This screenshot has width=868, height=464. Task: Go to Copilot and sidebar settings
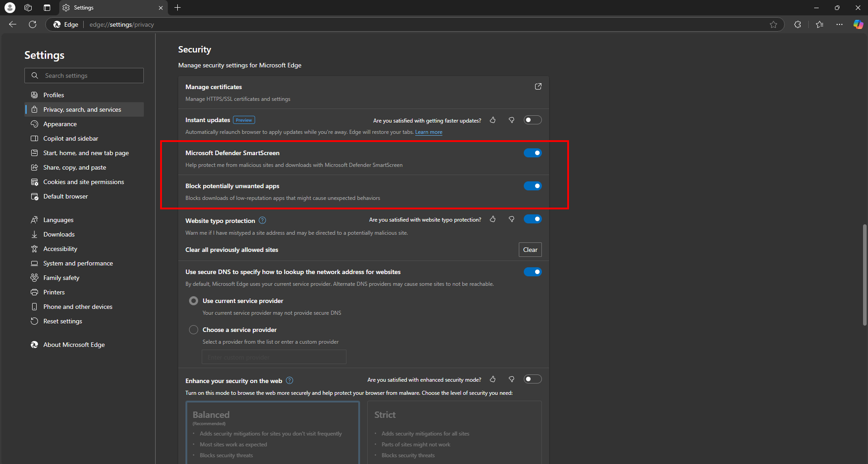coord(84,138)
